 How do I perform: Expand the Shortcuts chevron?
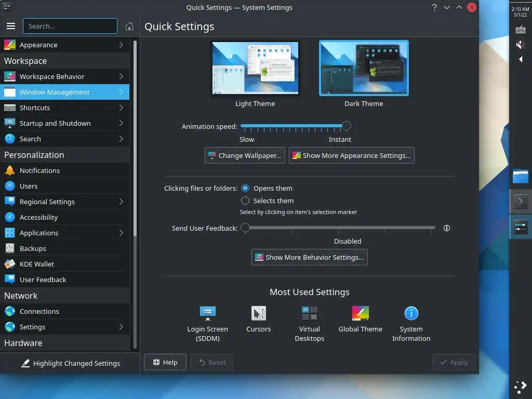point(121,108)
